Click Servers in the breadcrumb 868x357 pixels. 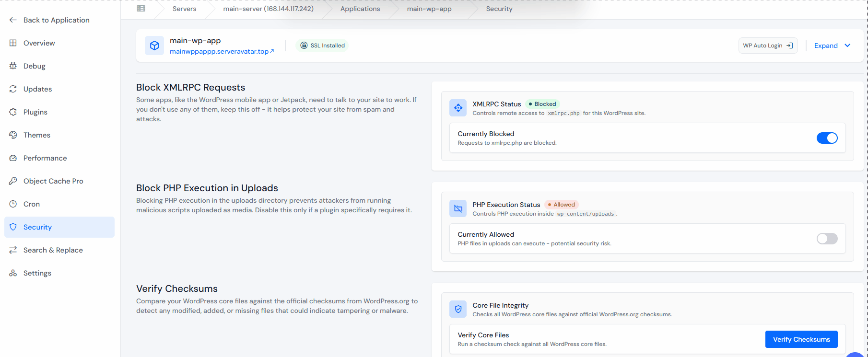click(184, 9)
